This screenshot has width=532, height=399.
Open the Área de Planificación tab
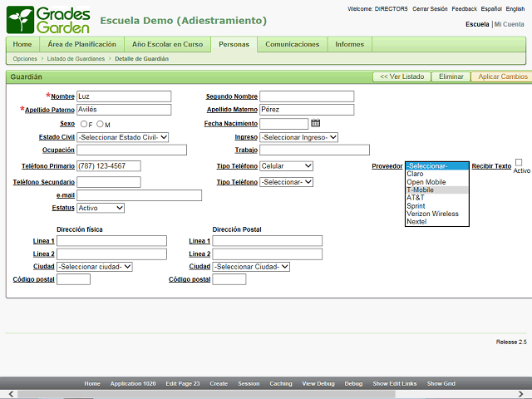[81, 44]
